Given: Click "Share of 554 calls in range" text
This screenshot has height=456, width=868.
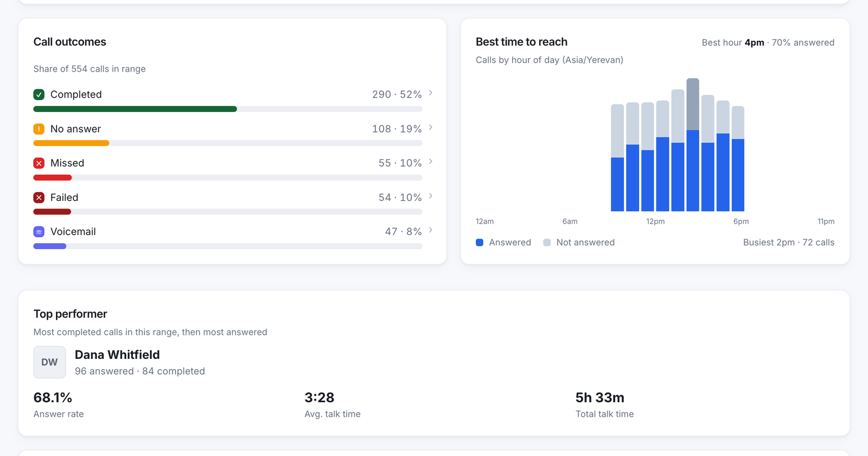Looking at the screenshot, I should [90, 69].
